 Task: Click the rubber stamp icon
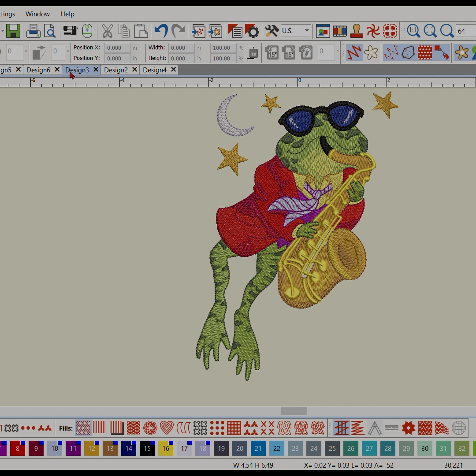pyautogui.click(x=357, y=31)
